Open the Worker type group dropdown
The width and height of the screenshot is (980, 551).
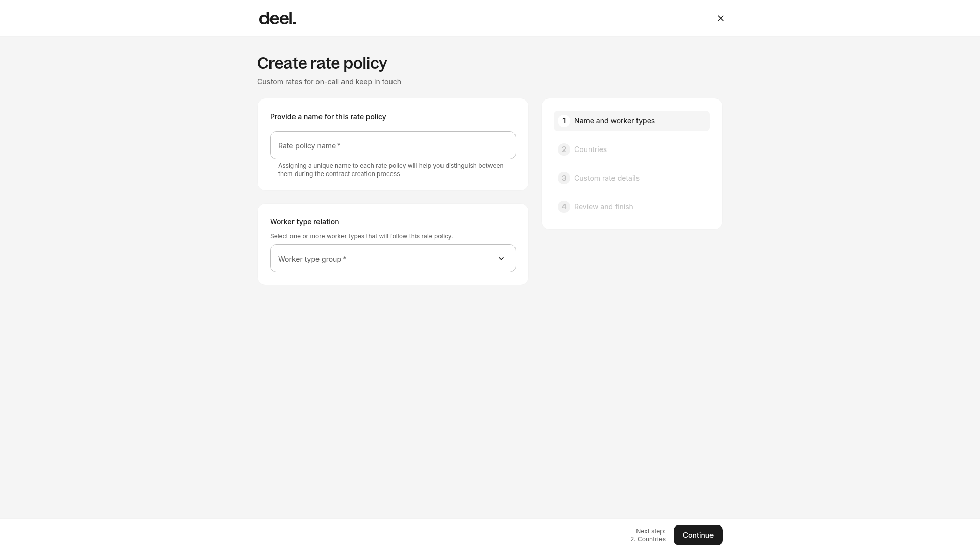(393, 259)
